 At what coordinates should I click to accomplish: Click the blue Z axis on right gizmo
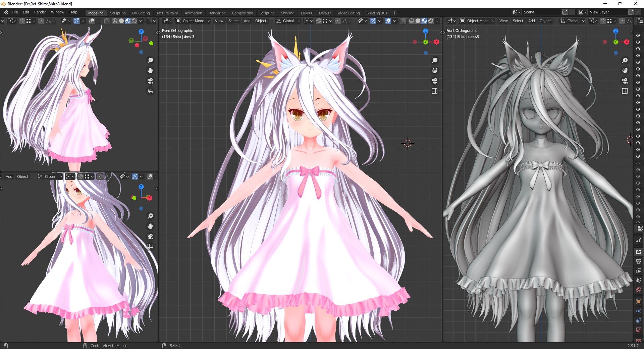(x=615, y=31)
